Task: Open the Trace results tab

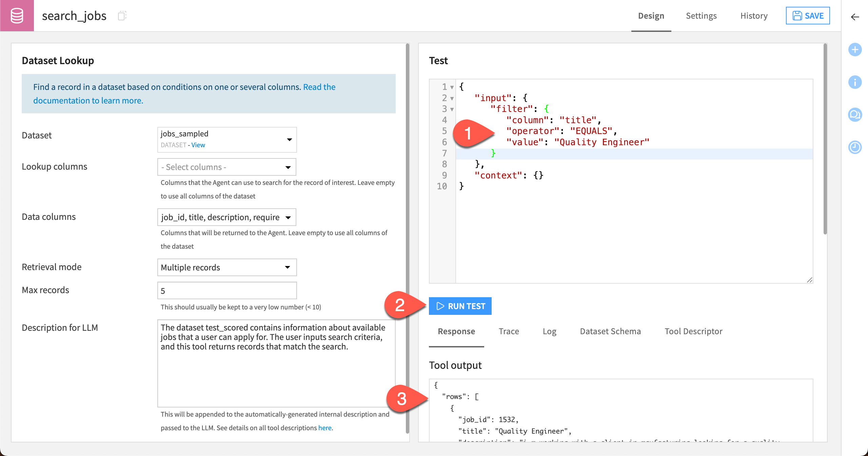Action: (508, 331)
